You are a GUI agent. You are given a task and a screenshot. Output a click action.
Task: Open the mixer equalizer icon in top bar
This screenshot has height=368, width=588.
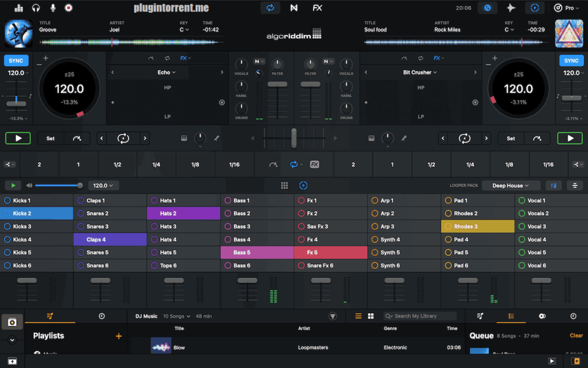[x=18, y=8]
